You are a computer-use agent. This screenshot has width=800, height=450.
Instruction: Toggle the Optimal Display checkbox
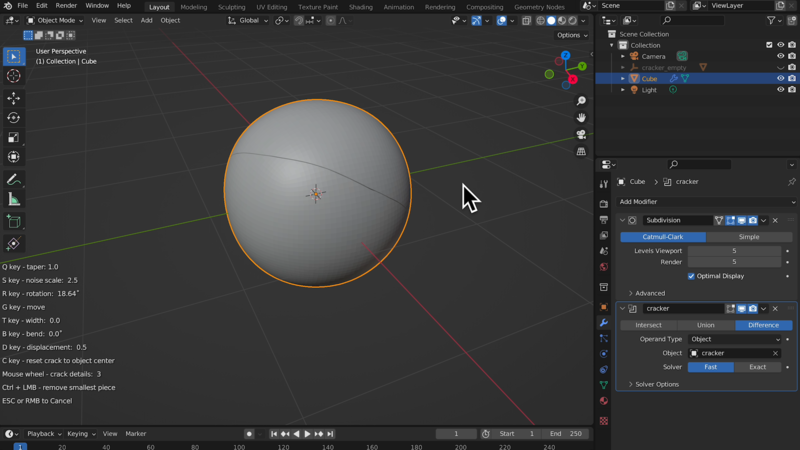coord(691,276)
